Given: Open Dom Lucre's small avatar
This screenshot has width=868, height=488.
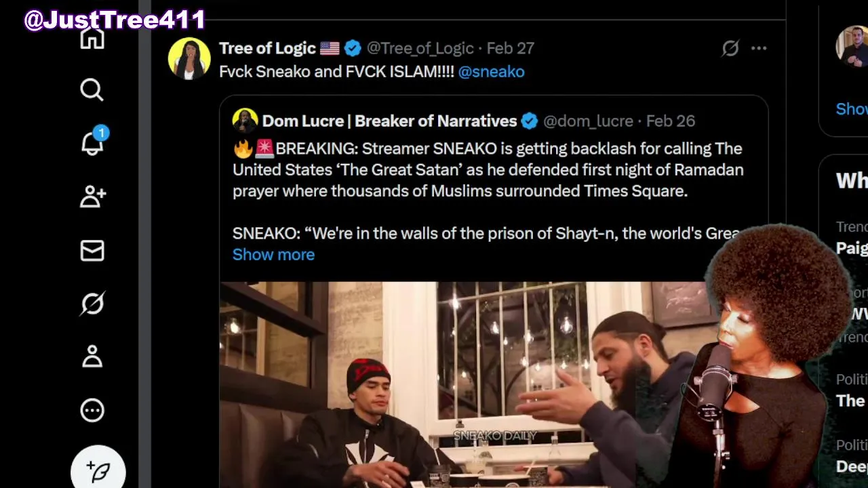Looking at the screenshot, I should tap(245, 121).
